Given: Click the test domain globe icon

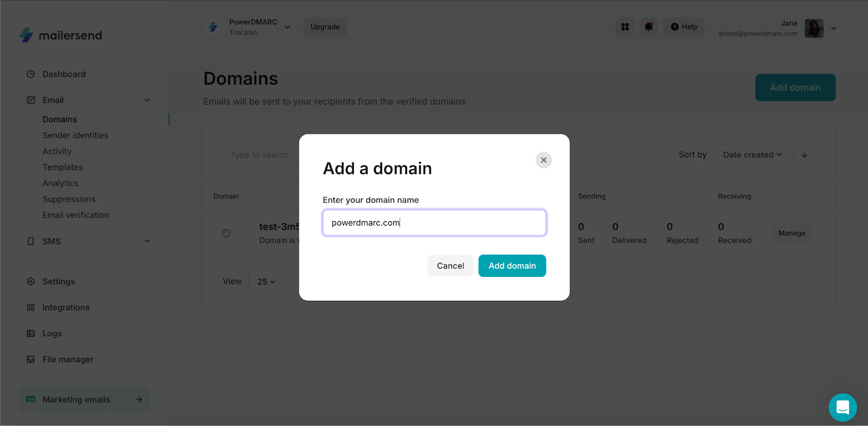Looking at the screenshot, I should coord(226,234).
